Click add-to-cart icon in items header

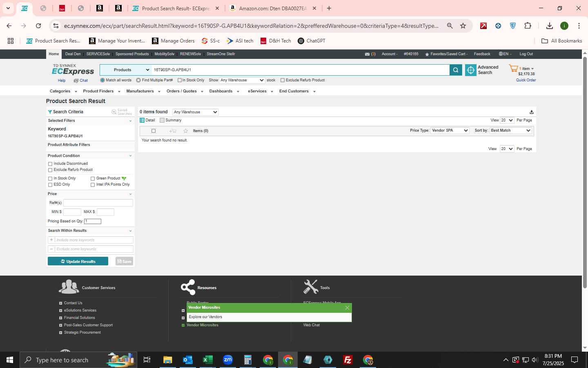(x=173, y=131)
